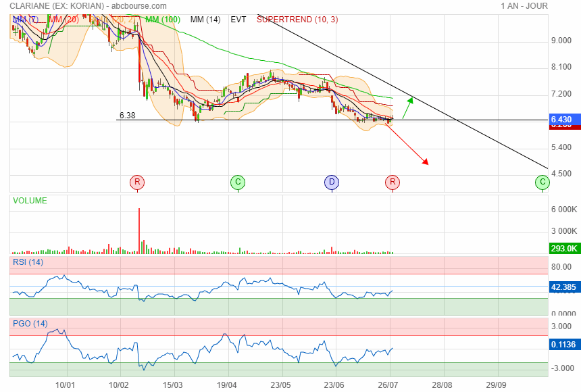Select the 3 000K volume axis label
The width and height of the screenshot is (581, 392).
(x=564, y=231)
